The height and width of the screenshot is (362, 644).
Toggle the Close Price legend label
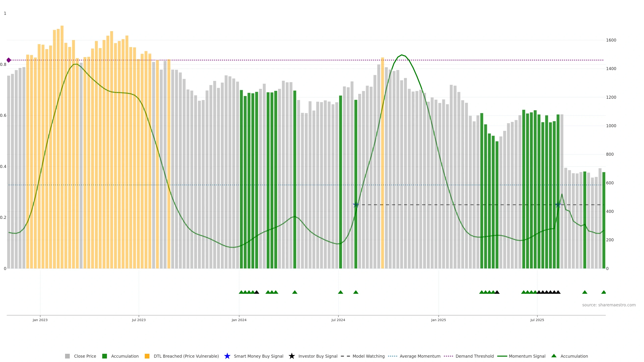tap(85, 356)
